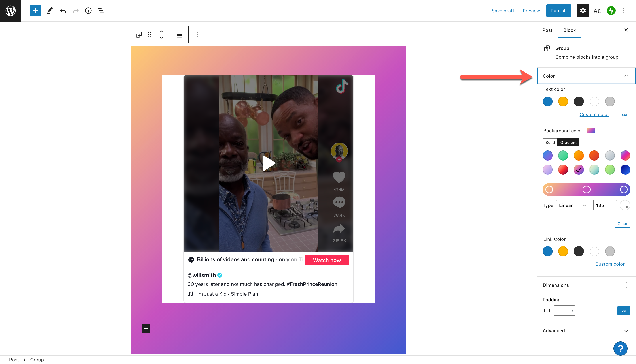
Task: Change block alignment in the toolbar
Action: [x=180, y=34]
